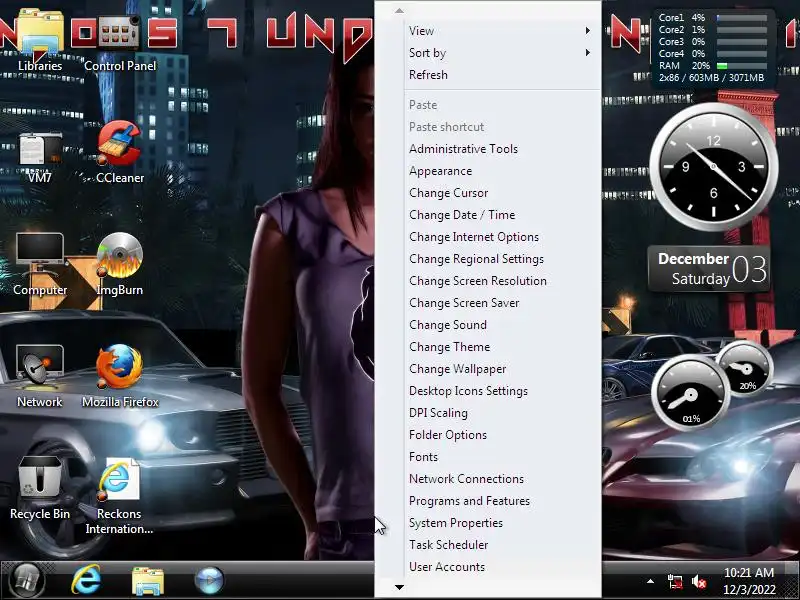800x600 pixels.
Task: Click the network status tray icon
Action: 674,582
